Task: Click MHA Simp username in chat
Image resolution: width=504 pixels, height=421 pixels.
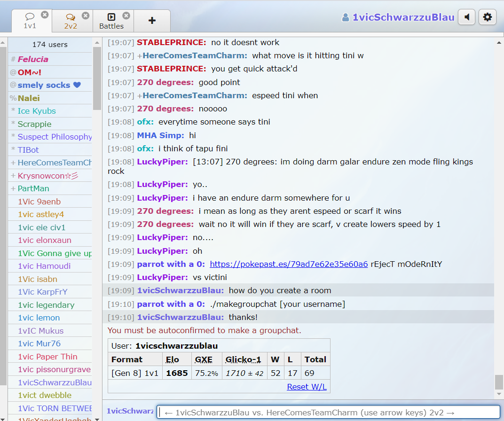Action: point(160,135)
